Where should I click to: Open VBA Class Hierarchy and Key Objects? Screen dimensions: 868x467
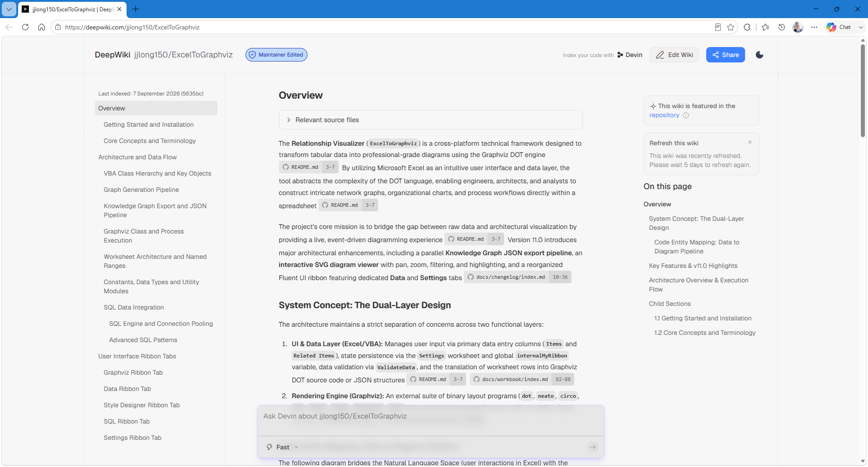(x=157, y=173)
